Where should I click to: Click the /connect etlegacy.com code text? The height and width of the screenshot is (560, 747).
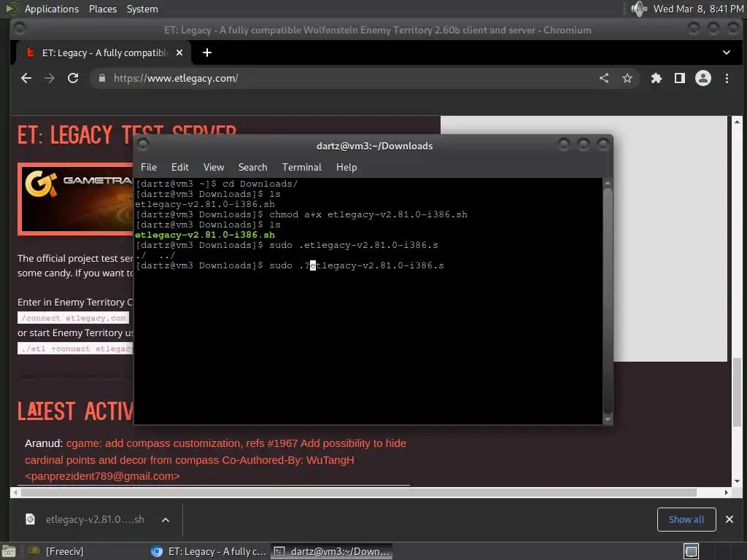(x=74, y=318)
